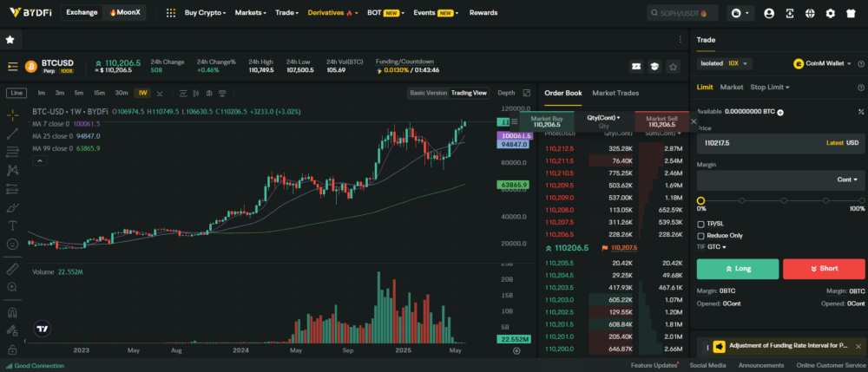
Task: Click the margin percentage slider handle
Action: pos(700,200)
